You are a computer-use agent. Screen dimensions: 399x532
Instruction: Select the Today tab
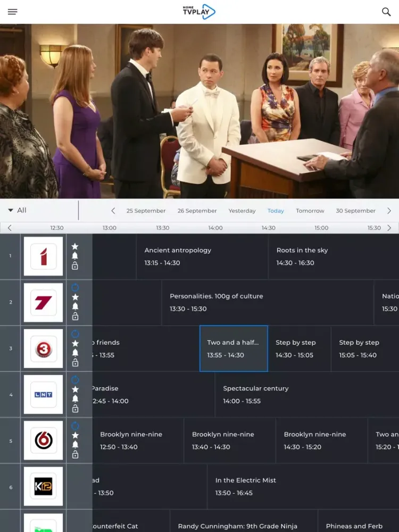(276, 211)
